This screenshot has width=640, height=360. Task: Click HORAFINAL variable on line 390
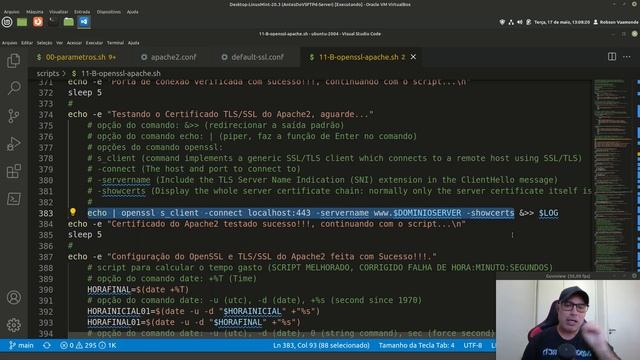[109, 289]
